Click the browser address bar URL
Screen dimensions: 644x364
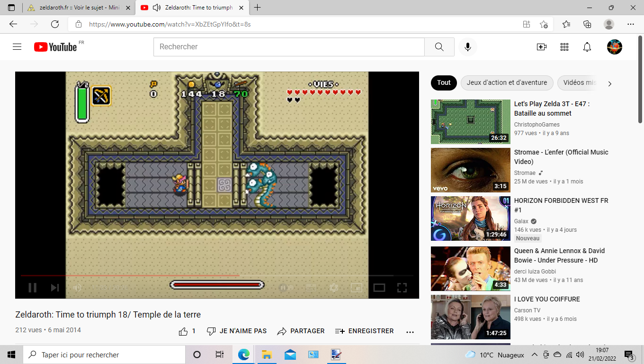tap(170, 24)
